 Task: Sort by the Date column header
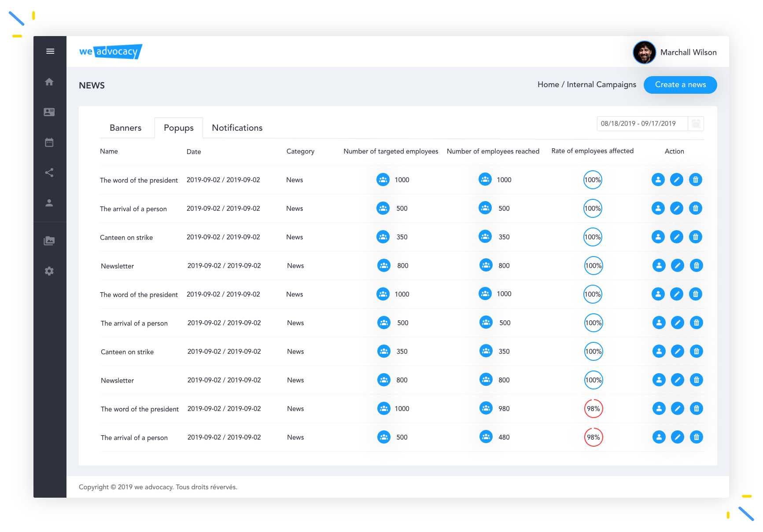194,152
